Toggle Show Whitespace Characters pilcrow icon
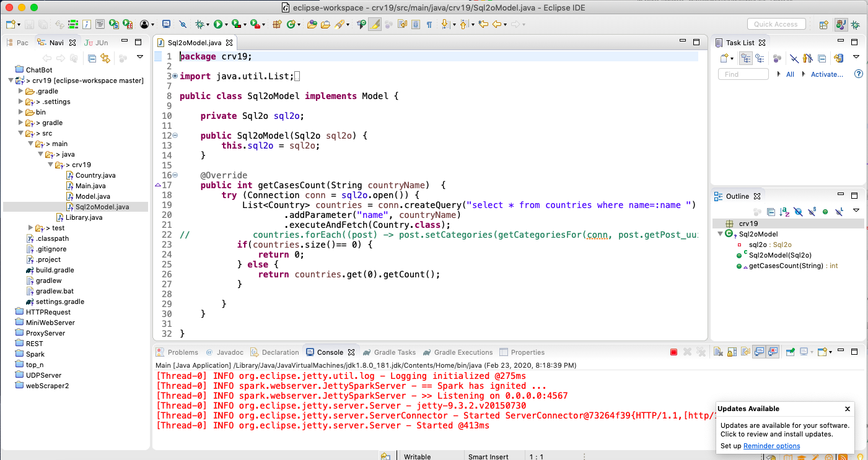The width and height of the screenshot is (868, 460). pos(429,24)
